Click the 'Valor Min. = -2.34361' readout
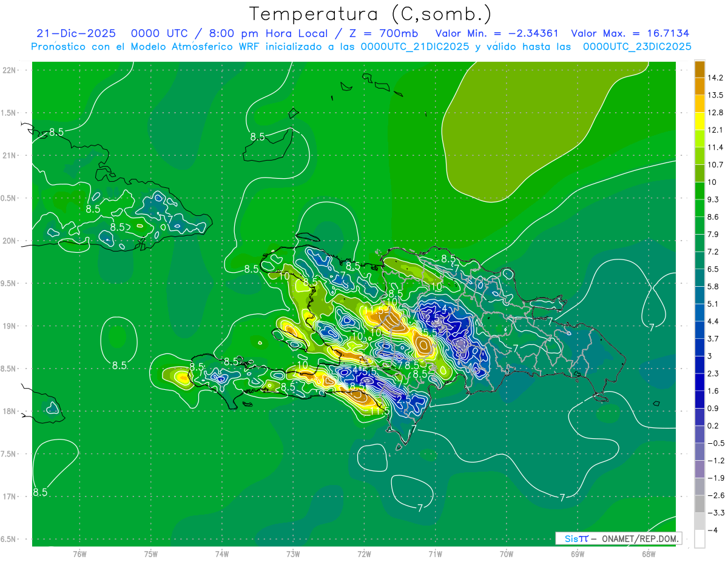 point(497,33)
